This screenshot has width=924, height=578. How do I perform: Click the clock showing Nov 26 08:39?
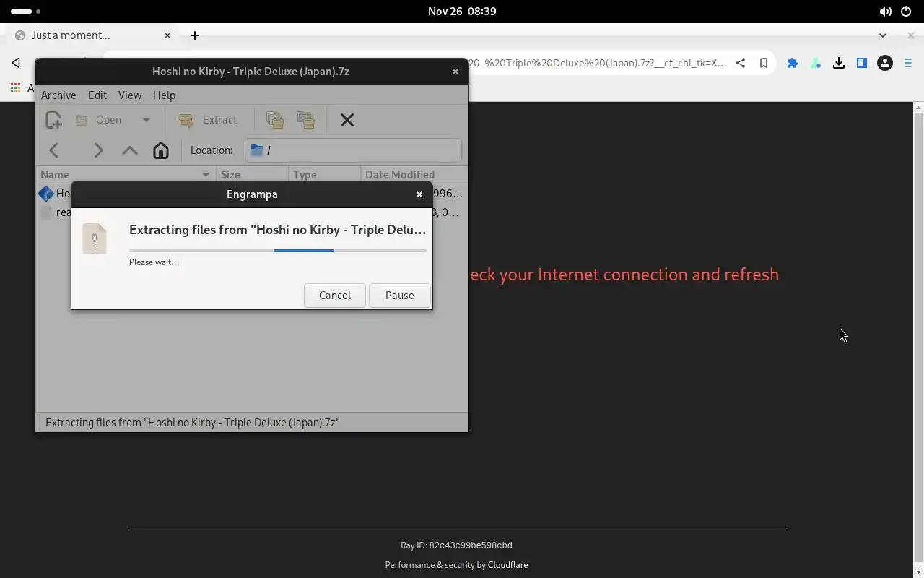[462, 11]
